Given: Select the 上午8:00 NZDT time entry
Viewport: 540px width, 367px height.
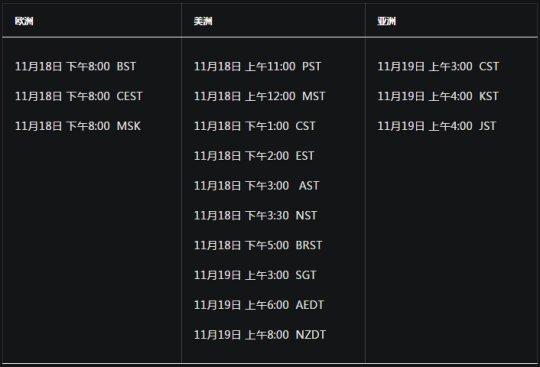Looking at the screenshot, I should coord(260,335).
